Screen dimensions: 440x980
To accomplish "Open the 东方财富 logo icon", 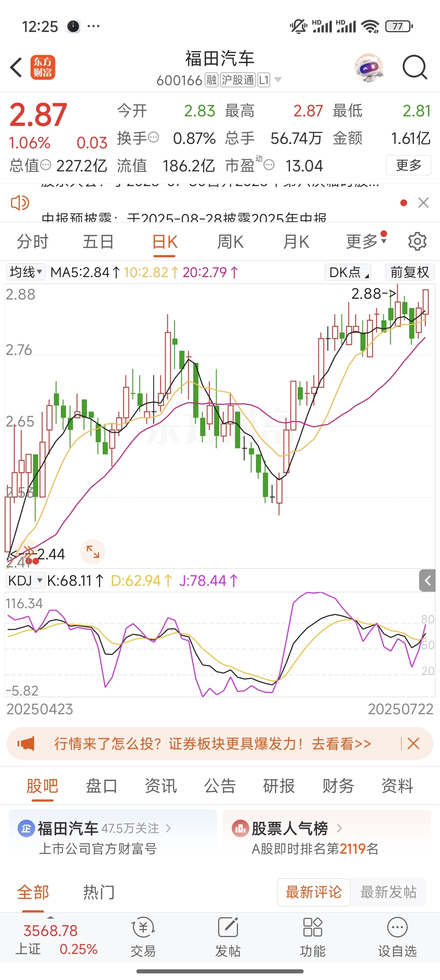I will (43, 67).
